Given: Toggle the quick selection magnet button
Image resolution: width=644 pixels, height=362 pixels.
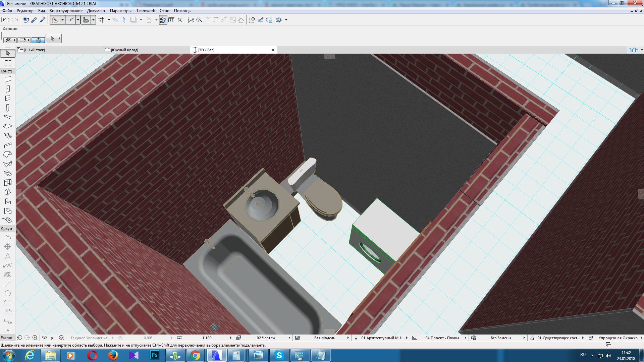Looking at the screenshot, I should 38,40.
